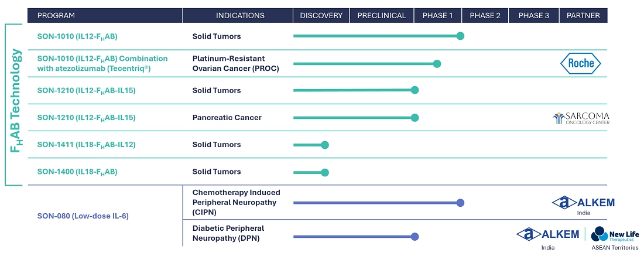Click the SON-1010 Solid Tumors progress endpoint dot
The height and width of the screenshot is (256, 644).
[460, 36]
